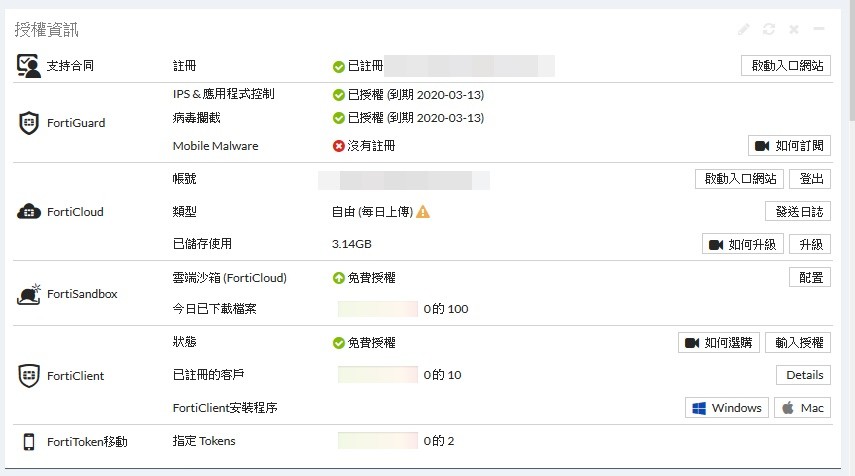Click the 輸入授權 button
The image size is (855, 476).
tap(798, 342)
